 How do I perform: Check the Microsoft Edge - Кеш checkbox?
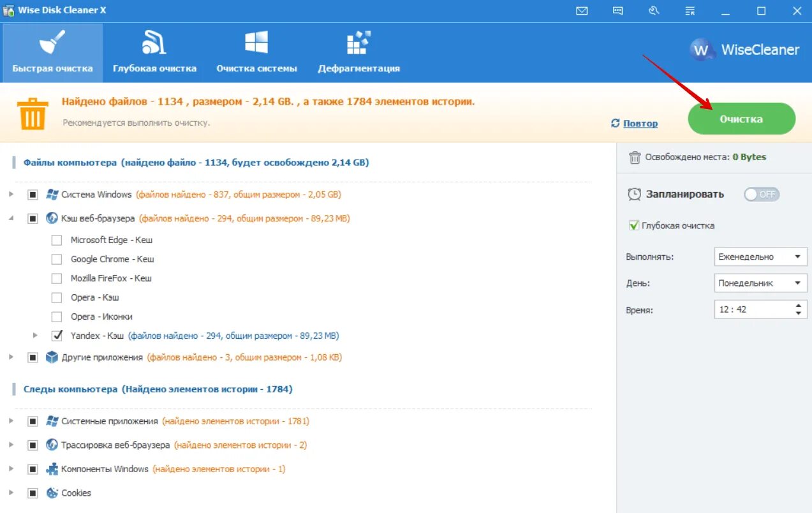pyautogui.click(x=57, y=240)
